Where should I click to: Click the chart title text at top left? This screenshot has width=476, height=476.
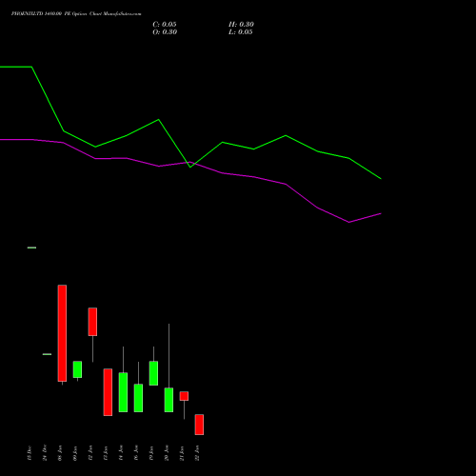point(76,13)
